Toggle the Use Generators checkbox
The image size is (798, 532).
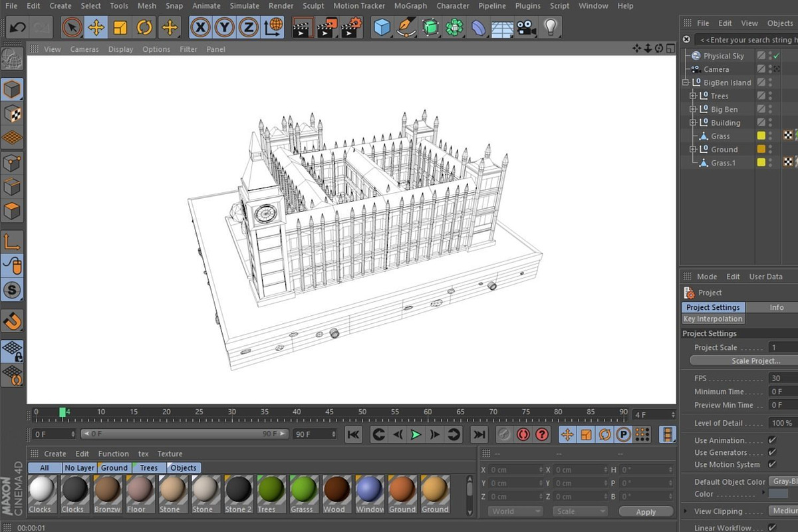click(x=772, y=452)
